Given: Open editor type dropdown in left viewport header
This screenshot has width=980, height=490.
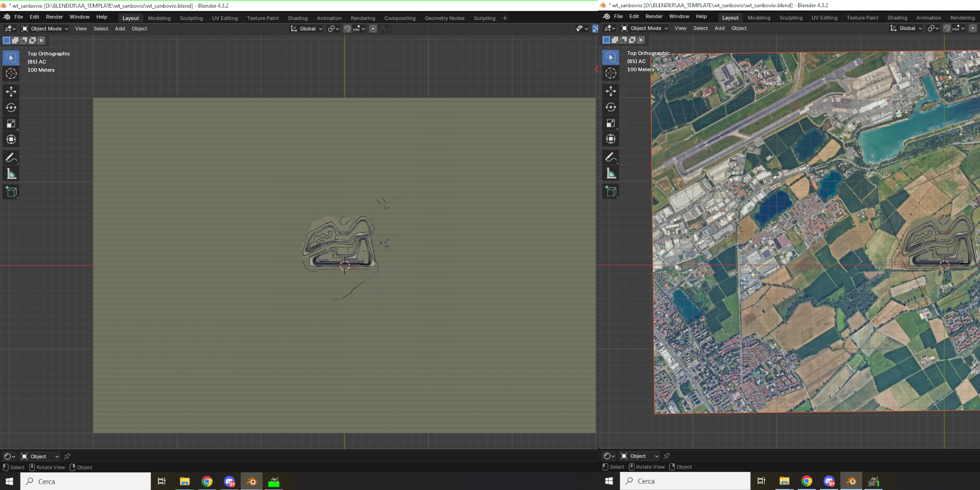Looking at the screenshot, I should (10, 29).
